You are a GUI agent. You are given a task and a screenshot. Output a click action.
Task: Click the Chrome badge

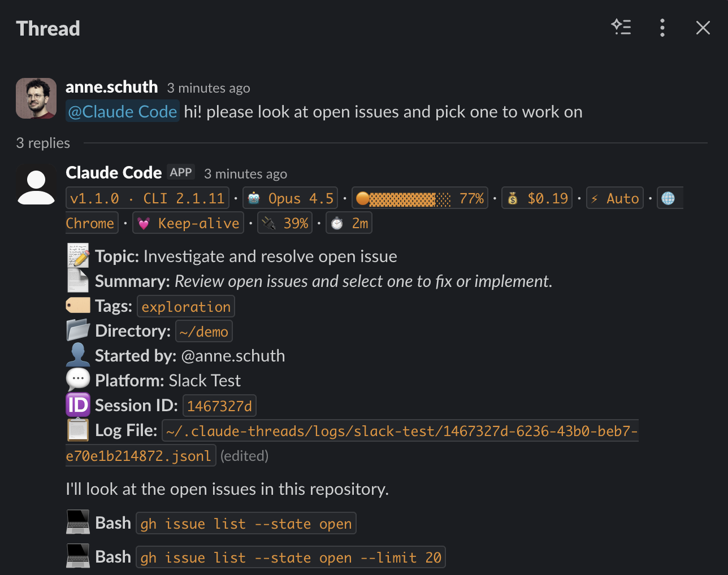tap(90, 223)
